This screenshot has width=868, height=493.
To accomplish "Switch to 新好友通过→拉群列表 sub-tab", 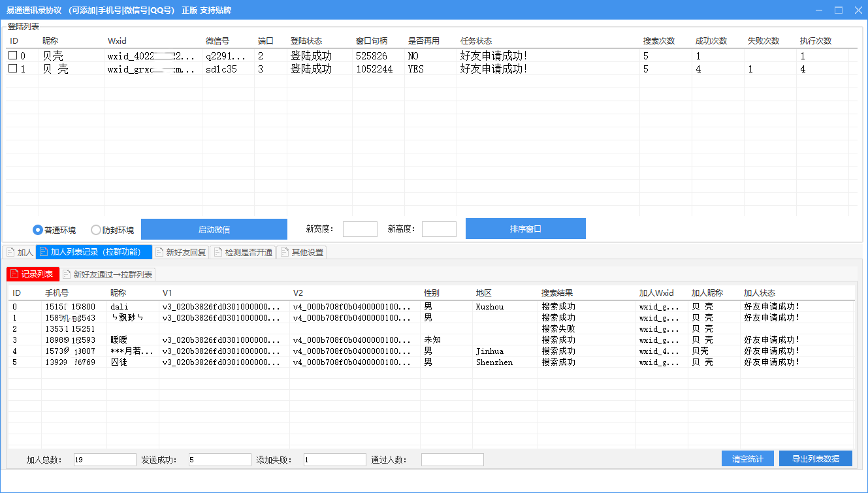I will click(x=108, y=274).
